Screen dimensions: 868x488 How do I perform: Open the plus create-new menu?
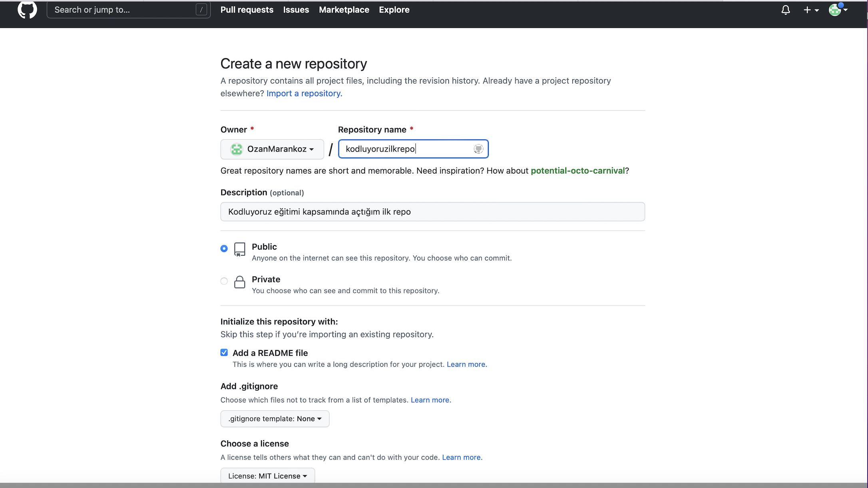pos(811,10)
